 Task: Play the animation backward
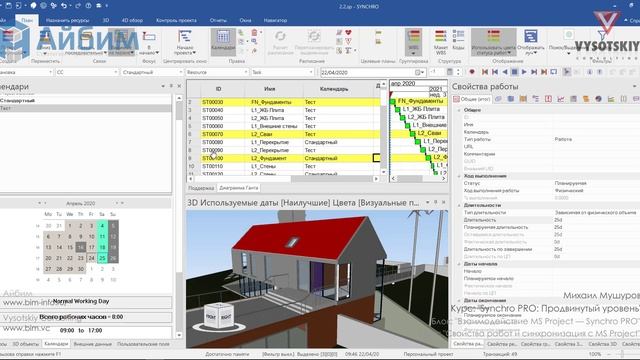(504, 72)
